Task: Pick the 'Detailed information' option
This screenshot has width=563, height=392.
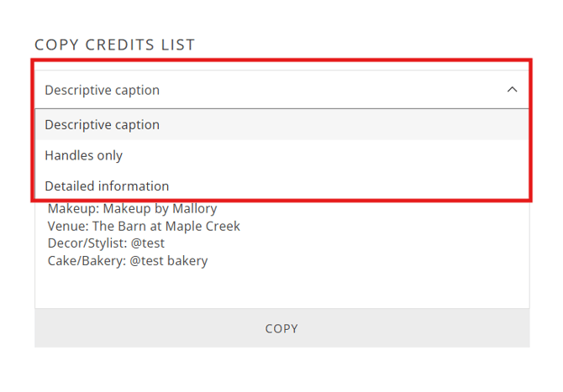Action: (107, 186)
